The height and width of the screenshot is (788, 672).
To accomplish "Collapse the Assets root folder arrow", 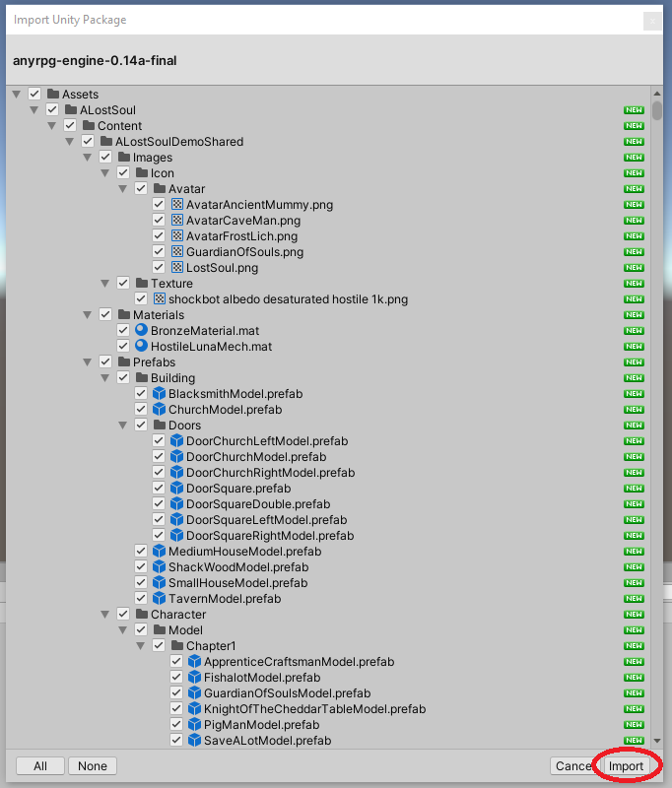I will pos(17,95).
